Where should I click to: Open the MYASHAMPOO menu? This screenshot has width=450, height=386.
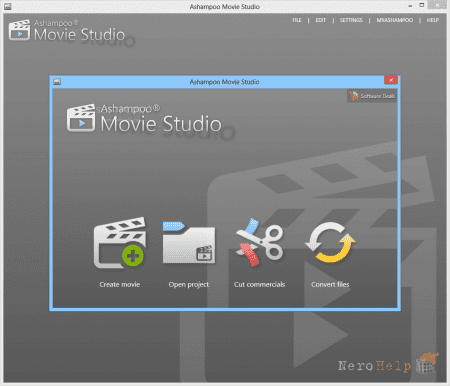395,20
